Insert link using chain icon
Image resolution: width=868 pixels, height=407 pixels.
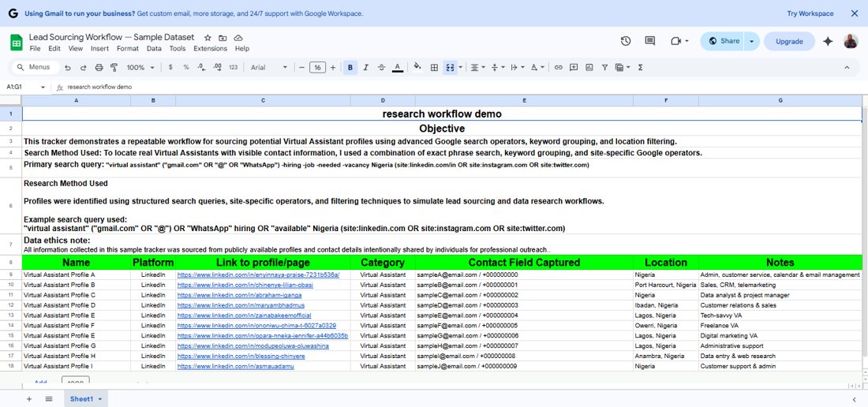(559, 68)
